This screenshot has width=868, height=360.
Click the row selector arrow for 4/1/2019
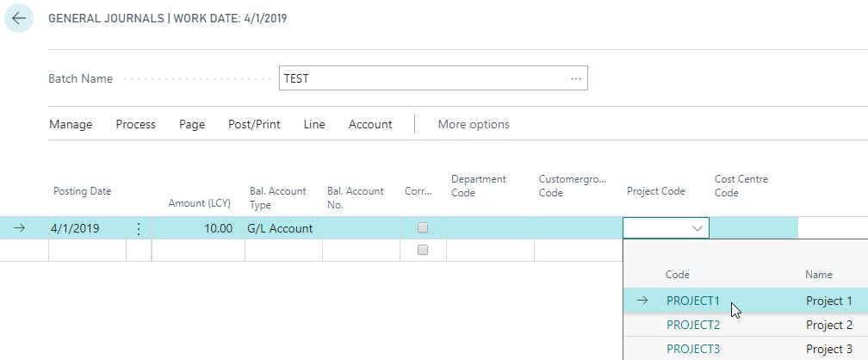click(x=21, y=228)
